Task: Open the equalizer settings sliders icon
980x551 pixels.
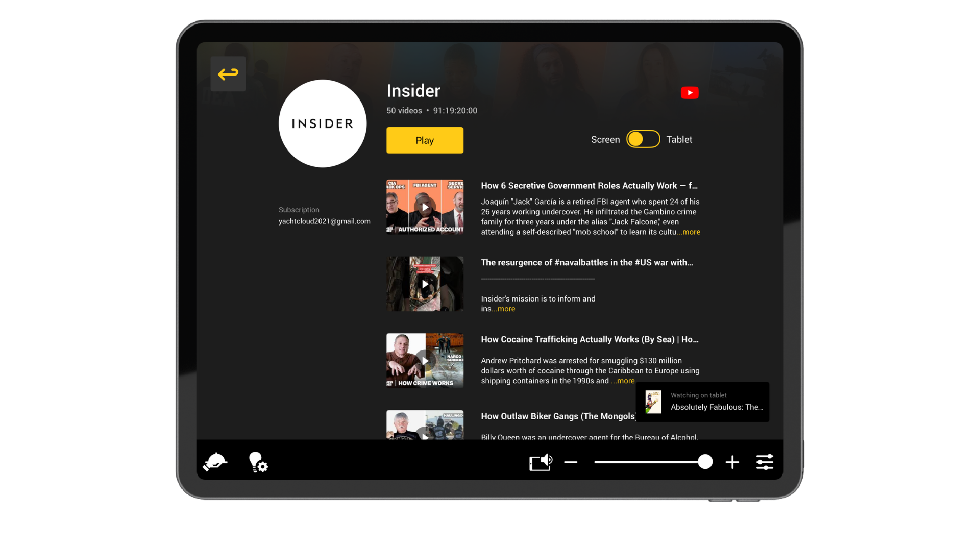Action: click(765, 462)
